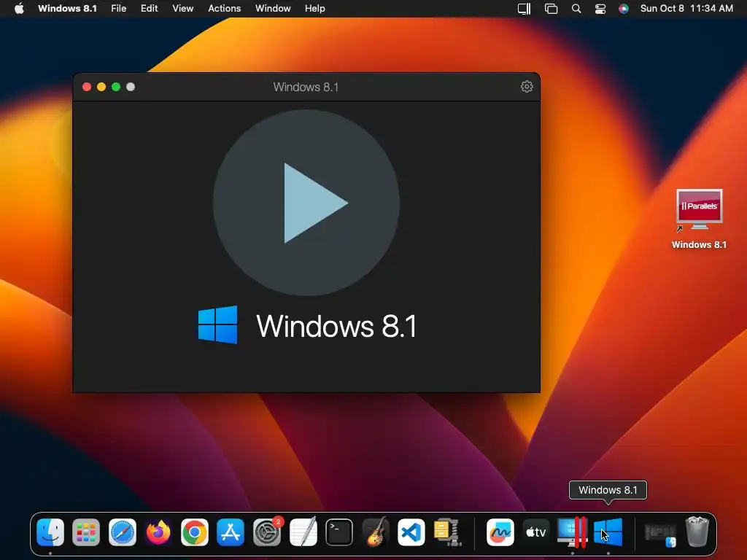The image size is (747, 560).
Task: Open Spotlight search in the menu bar
Action: coord(576,9)
